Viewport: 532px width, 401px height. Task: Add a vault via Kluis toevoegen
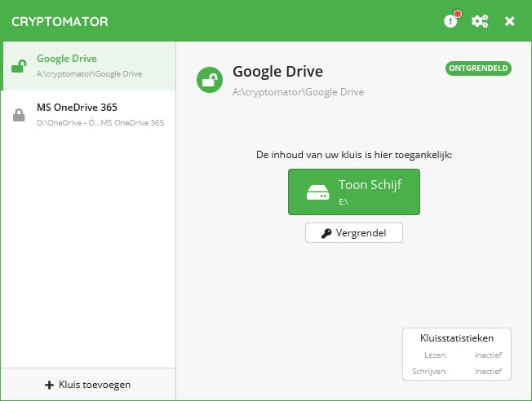coord(88,385)
